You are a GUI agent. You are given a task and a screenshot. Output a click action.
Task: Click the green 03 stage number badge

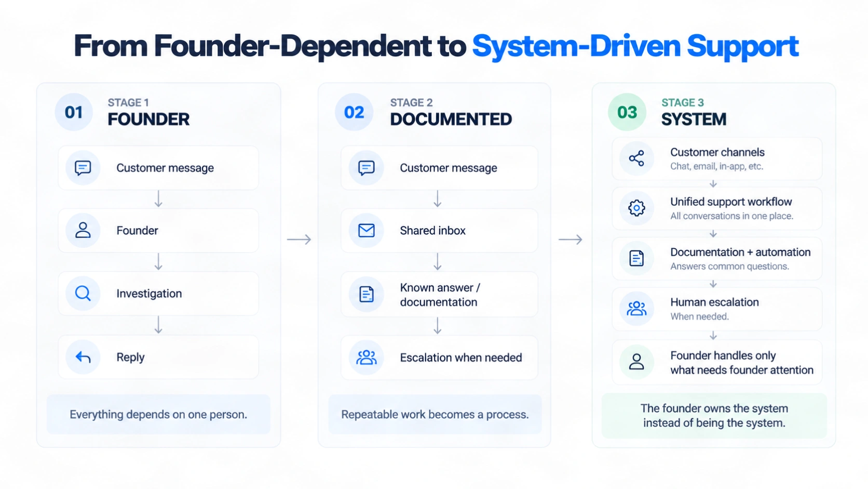627,112
